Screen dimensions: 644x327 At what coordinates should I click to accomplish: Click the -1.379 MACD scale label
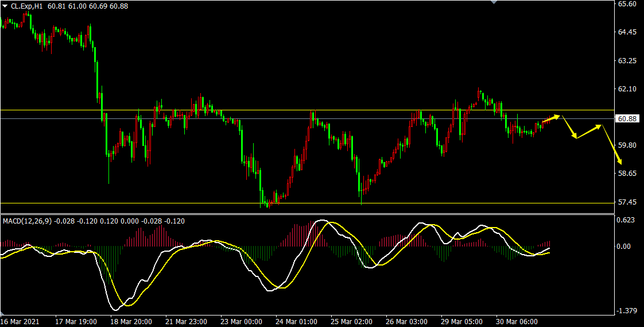(626, 311)
